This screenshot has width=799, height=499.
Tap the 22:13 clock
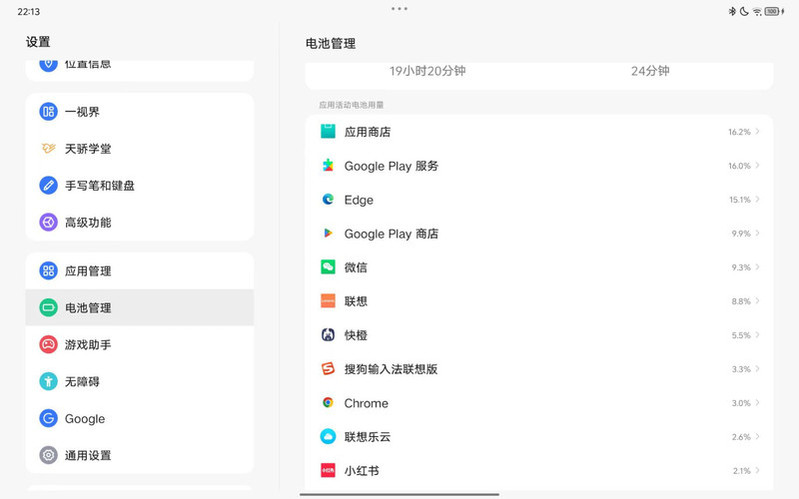click(x=29, y=11)
